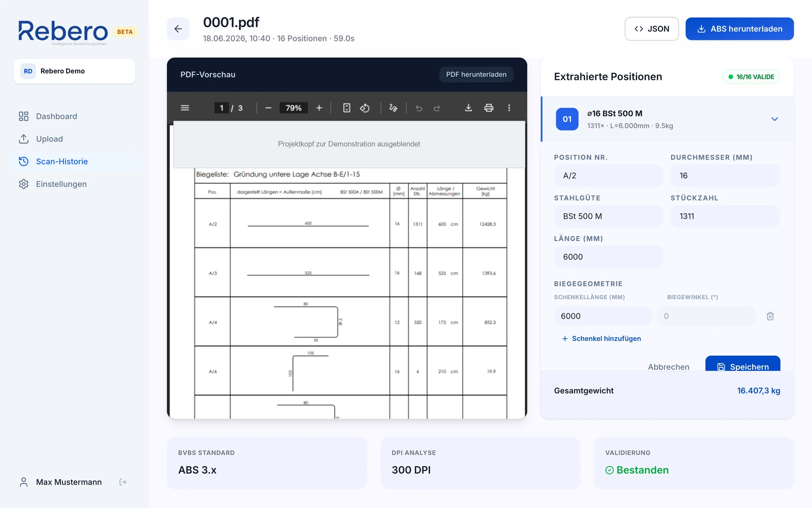Zoom out in the PDF viewer
The width and height of the screenshot is (812, 508).
[268, 108]
